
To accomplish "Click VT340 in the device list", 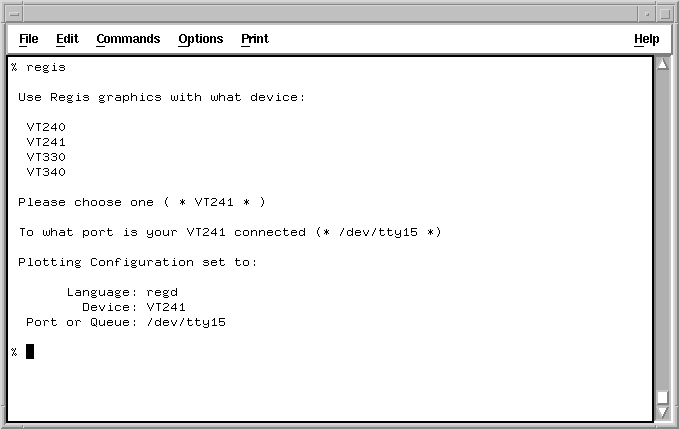I will (46, 172).
